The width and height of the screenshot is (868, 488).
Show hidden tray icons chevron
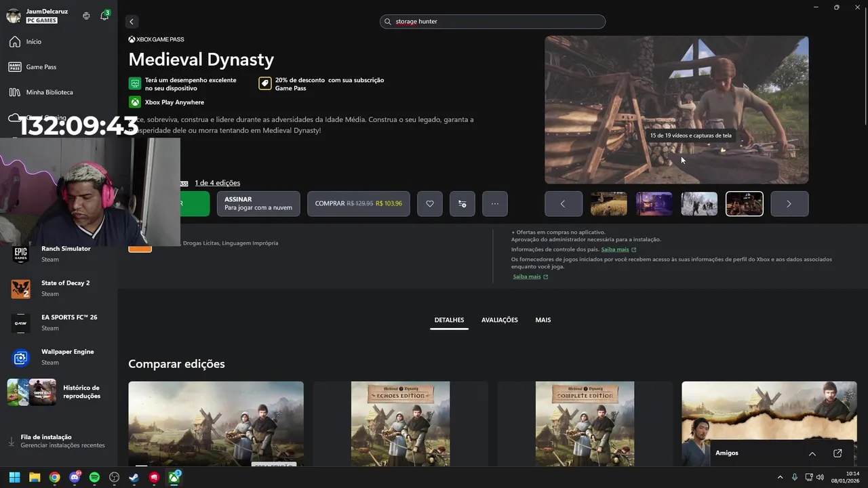[x=780, y=477]
